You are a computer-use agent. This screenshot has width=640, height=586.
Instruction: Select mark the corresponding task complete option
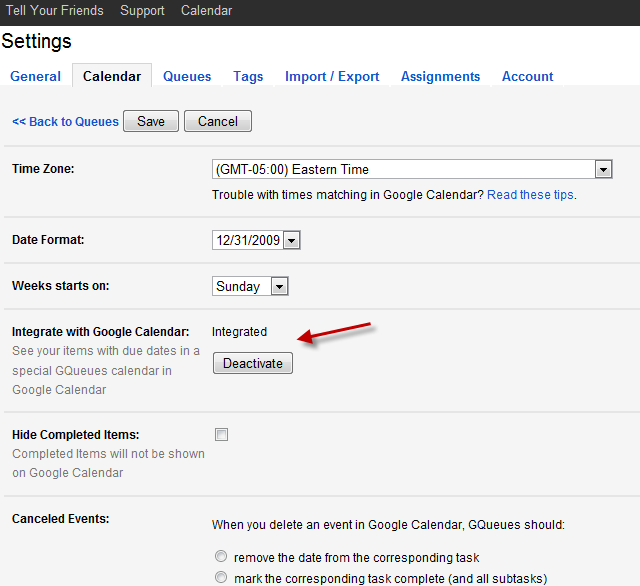[x=220, y=577]
